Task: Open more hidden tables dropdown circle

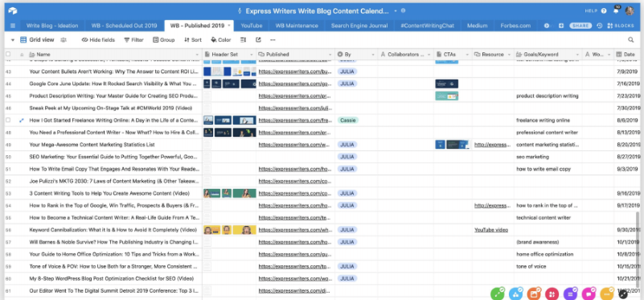Action: [547, 26]
